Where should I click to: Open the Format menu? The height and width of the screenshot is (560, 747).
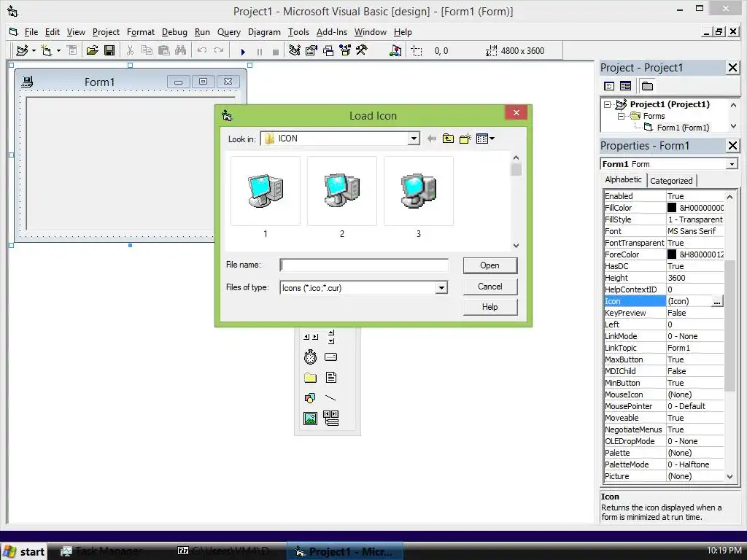click(x=141, y=32)
